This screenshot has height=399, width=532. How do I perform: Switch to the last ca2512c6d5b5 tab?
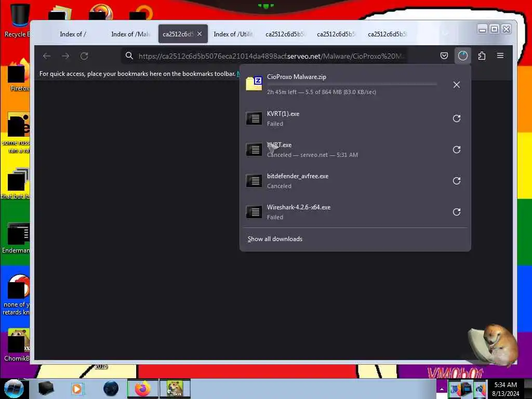click(x=388, y=34)
